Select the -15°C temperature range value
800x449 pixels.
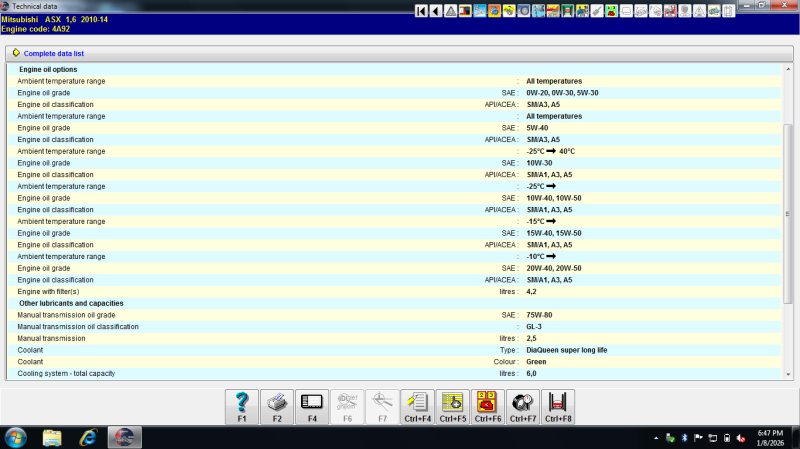[541, 221]
